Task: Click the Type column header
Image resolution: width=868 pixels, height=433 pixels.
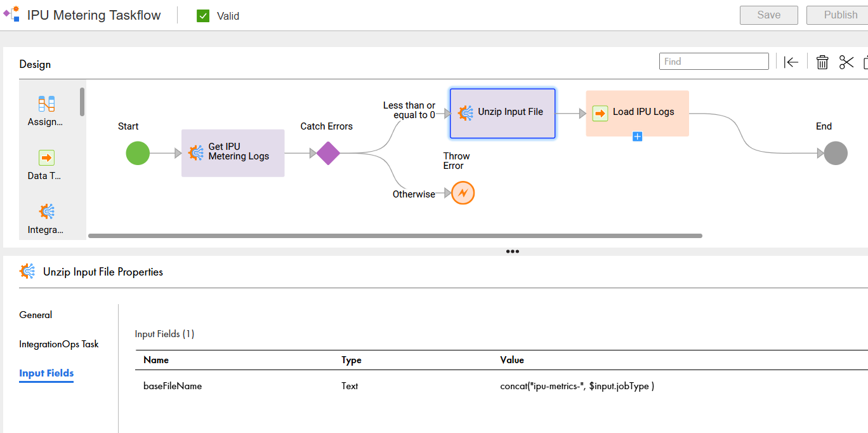Action: 352,360
